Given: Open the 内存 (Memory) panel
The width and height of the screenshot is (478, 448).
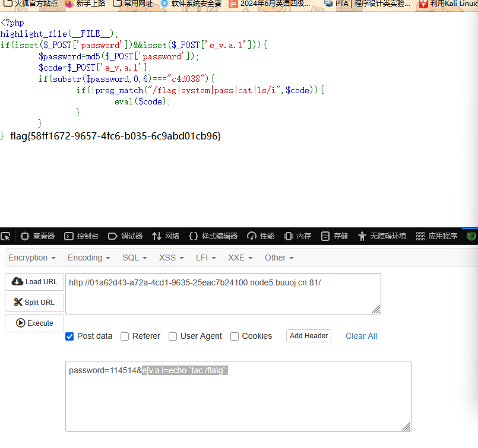Looking at the screenshot, I should [x=297, y=236].
